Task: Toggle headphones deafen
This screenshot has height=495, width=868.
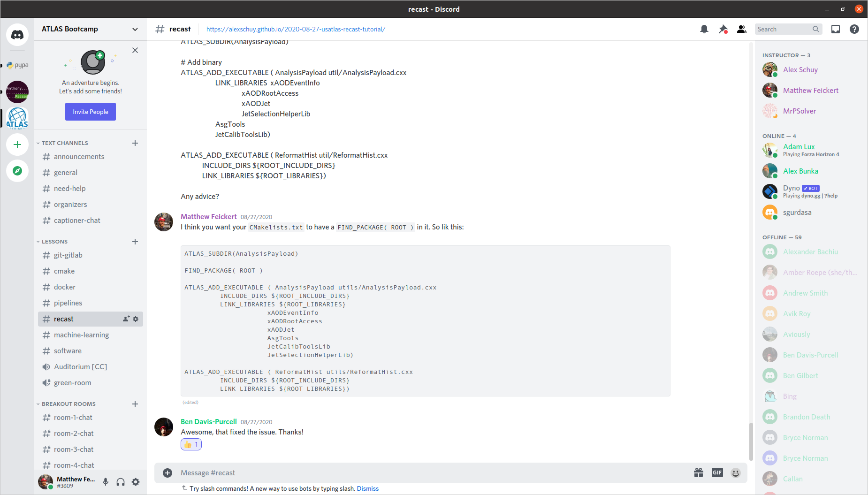Action: [x=121, y=482]
